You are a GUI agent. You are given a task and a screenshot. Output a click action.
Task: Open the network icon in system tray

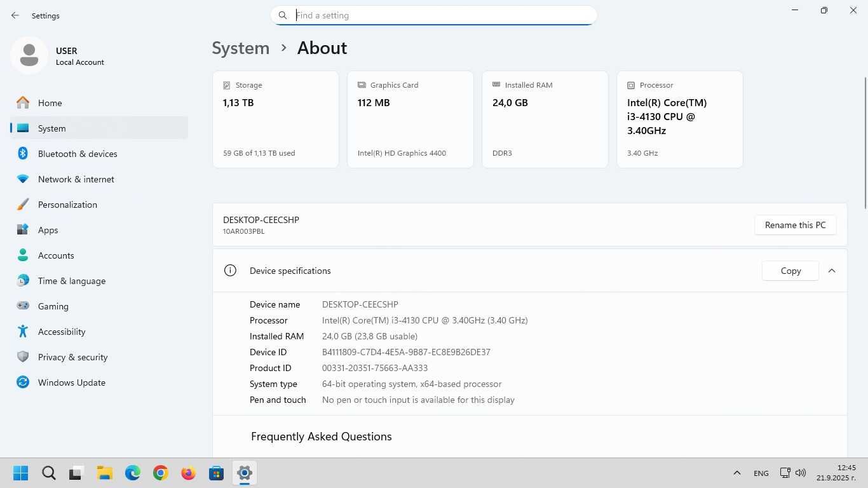pos(785,473)
